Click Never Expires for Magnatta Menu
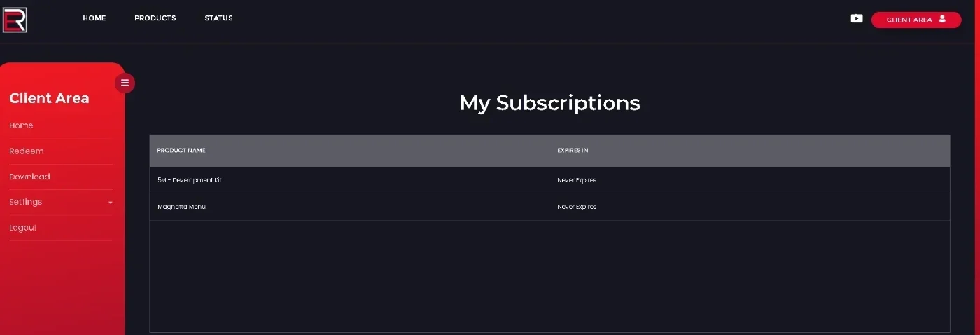Screen dimensions: 980x335 click(577, 207)
